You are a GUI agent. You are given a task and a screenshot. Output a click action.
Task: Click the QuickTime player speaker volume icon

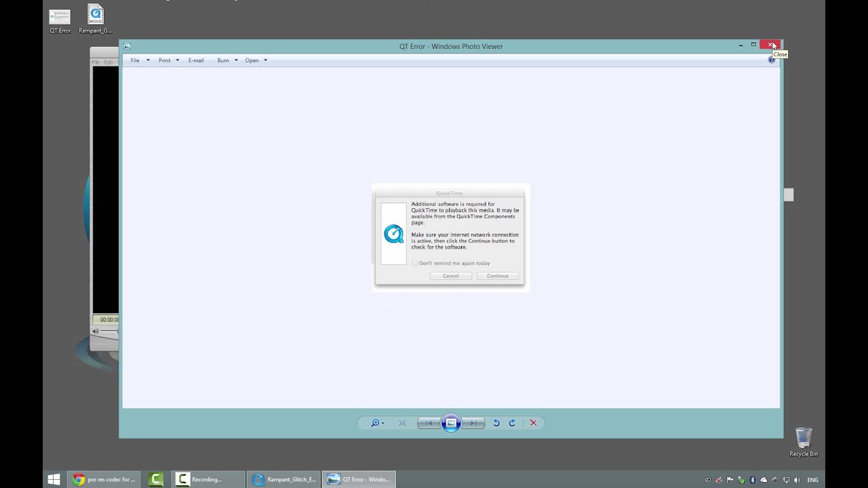96,331
